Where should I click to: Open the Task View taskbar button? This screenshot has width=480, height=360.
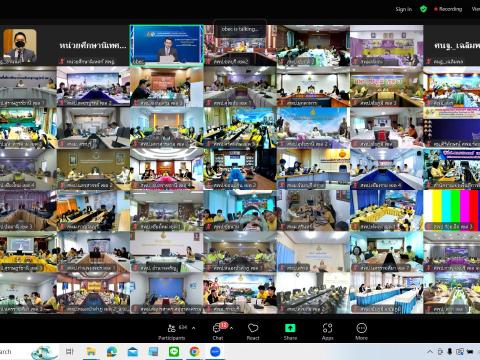(x=70, y=352)
